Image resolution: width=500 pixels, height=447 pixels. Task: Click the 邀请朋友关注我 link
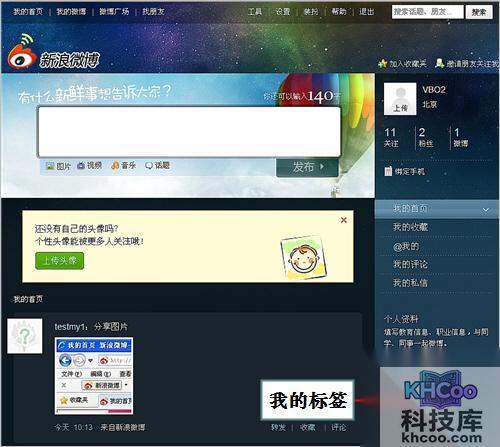tap(473, 63)
